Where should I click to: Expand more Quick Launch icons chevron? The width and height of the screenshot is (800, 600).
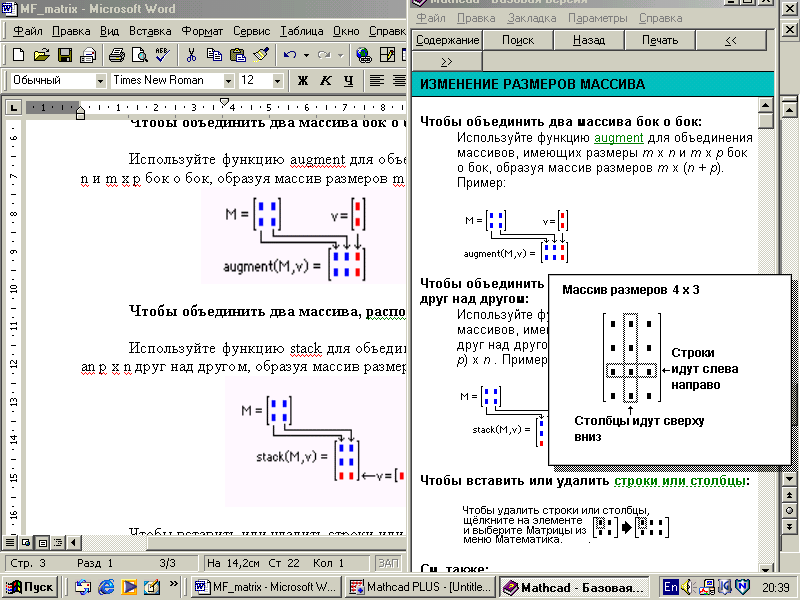click(x=173, y=583)
